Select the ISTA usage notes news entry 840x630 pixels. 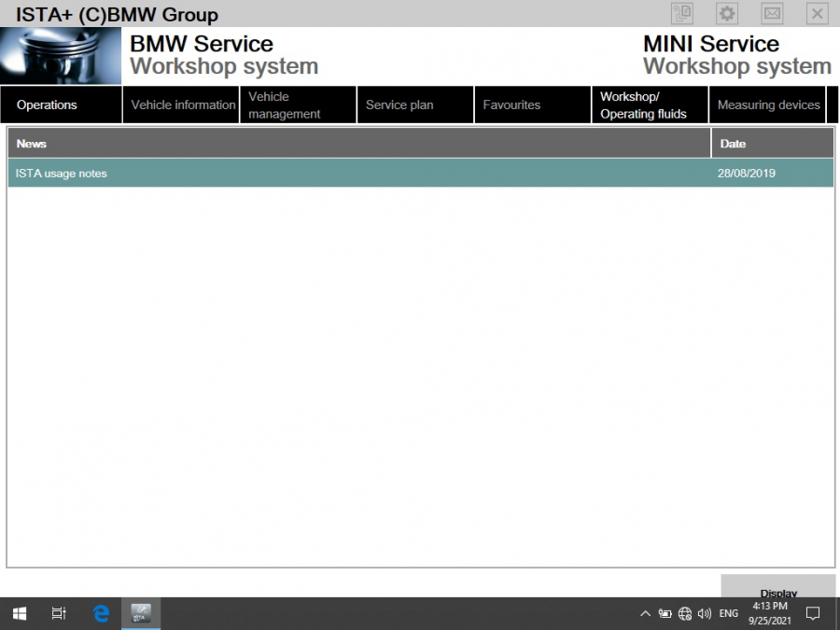pos(61,173)
